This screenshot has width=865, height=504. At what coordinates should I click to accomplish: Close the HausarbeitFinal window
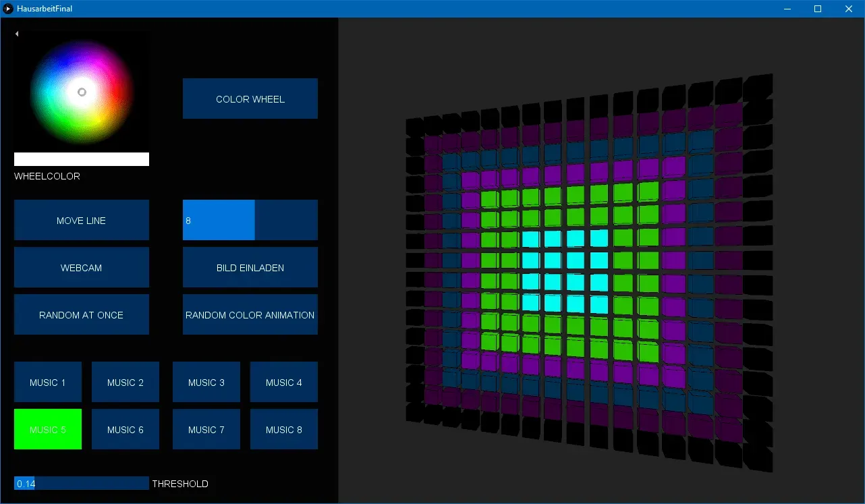pyautogui.click(x=849, y=9)
